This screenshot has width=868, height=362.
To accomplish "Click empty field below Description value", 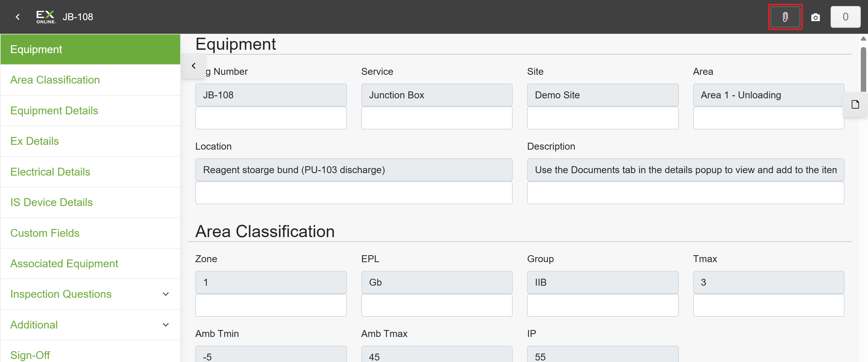I will (685, 193).
